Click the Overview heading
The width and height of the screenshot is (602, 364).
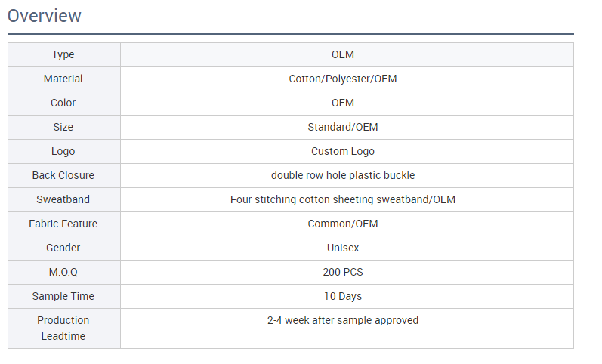tap(45, 15)
